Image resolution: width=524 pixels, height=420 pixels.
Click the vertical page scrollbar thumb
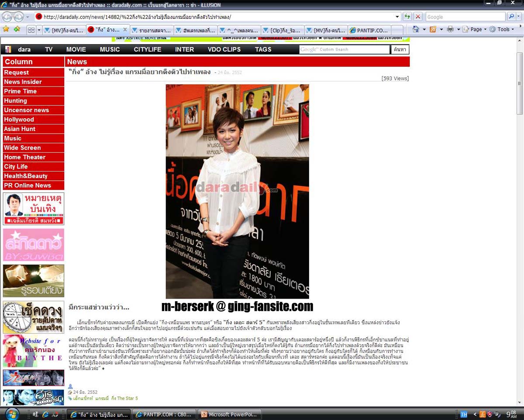520,83
